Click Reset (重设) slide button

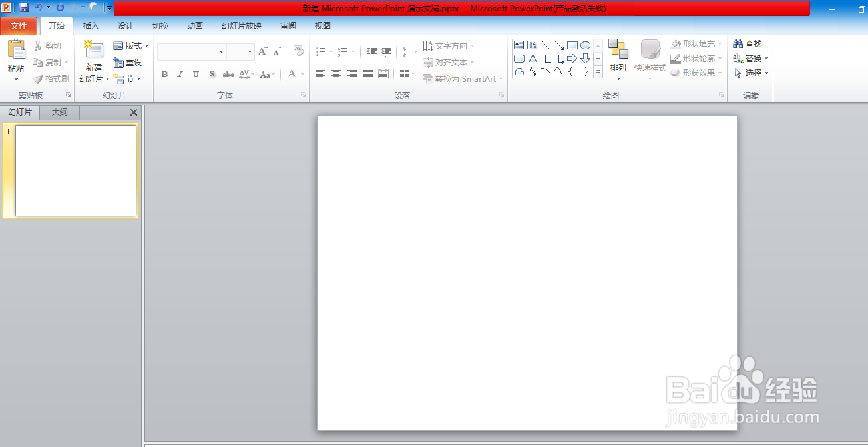click(x=128, y=63)
